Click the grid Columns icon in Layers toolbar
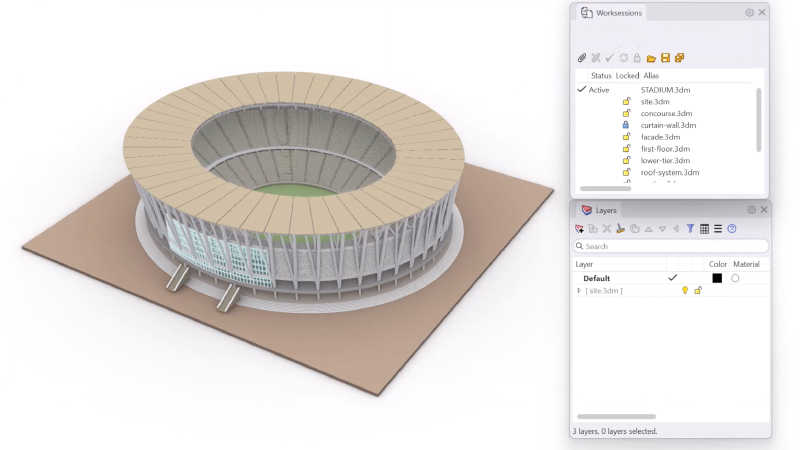Viewport: 800px width, 450px height. click(x=704, y=229)
